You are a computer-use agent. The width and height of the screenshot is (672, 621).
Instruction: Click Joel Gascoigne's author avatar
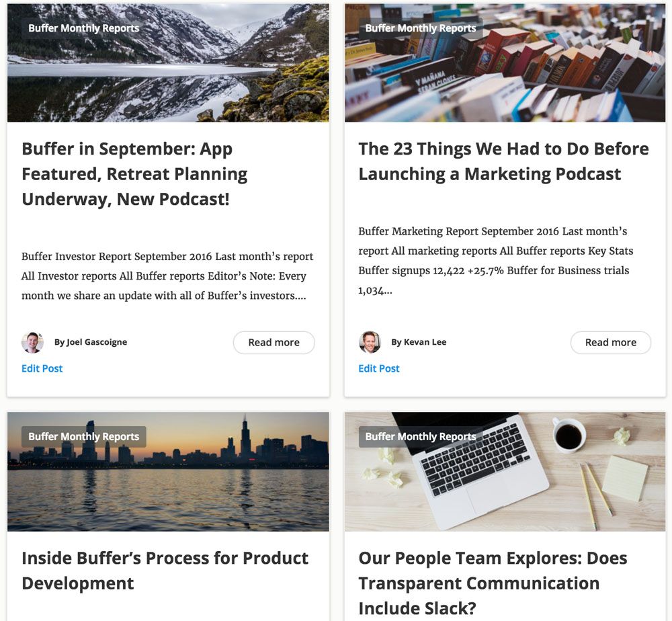coord(32,342)
